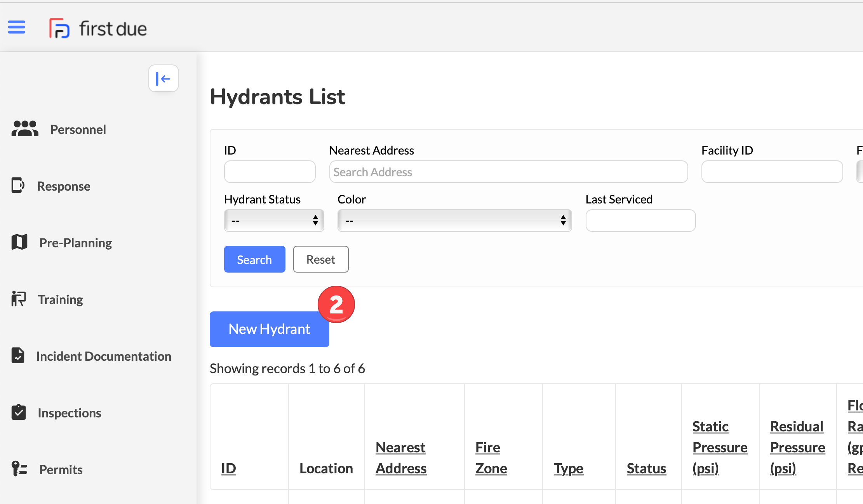Open Incident Documentation from the sidebar menu
This screenshot has width=863, height=504.
pyautogui.click(x=104, y=356)
